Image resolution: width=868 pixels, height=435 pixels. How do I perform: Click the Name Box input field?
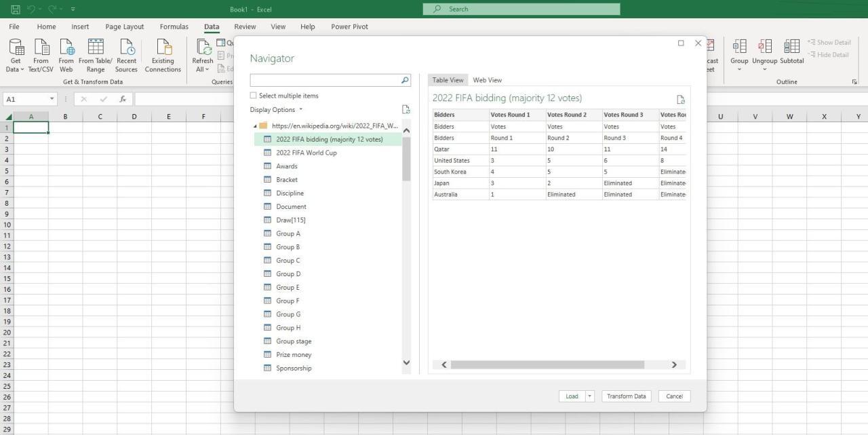tap(25, 98)
